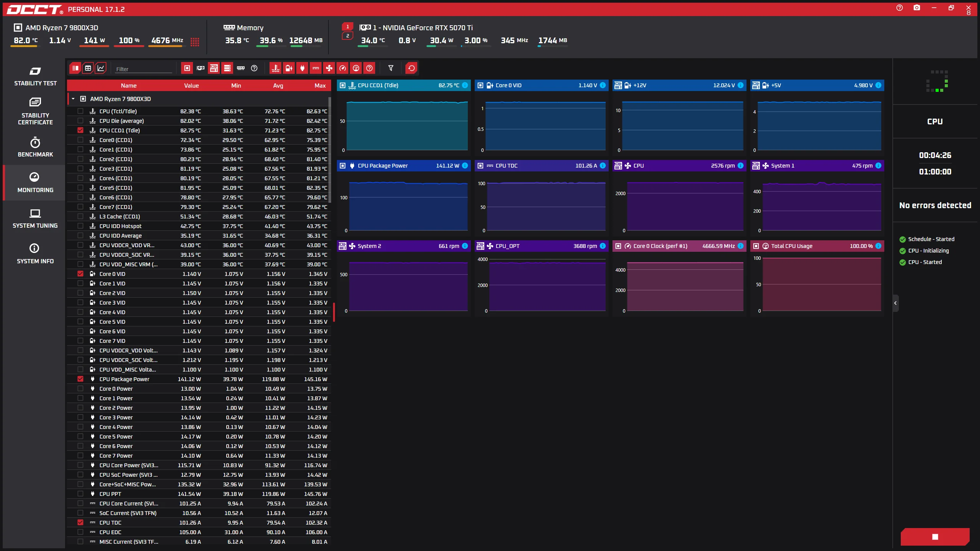The image size is (980, 551).
Task: Open the System Info section
Action: (x=35, y=254)
